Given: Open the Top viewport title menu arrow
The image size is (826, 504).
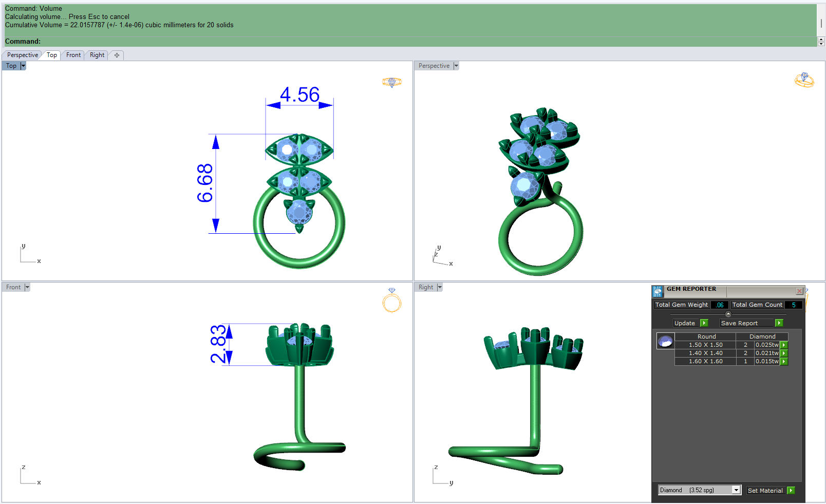Looking at the screenshot, I should (x=23, y=66).
